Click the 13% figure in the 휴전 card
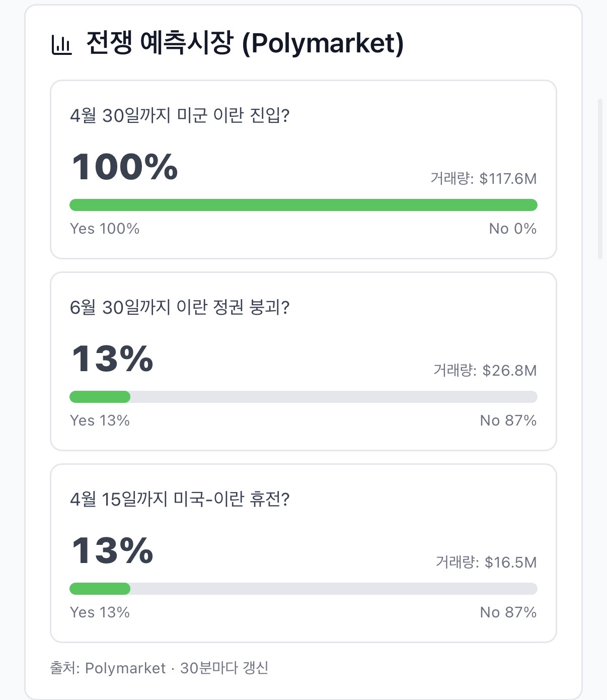This screenshot has width=607, height=700. [x=112, y=550]
